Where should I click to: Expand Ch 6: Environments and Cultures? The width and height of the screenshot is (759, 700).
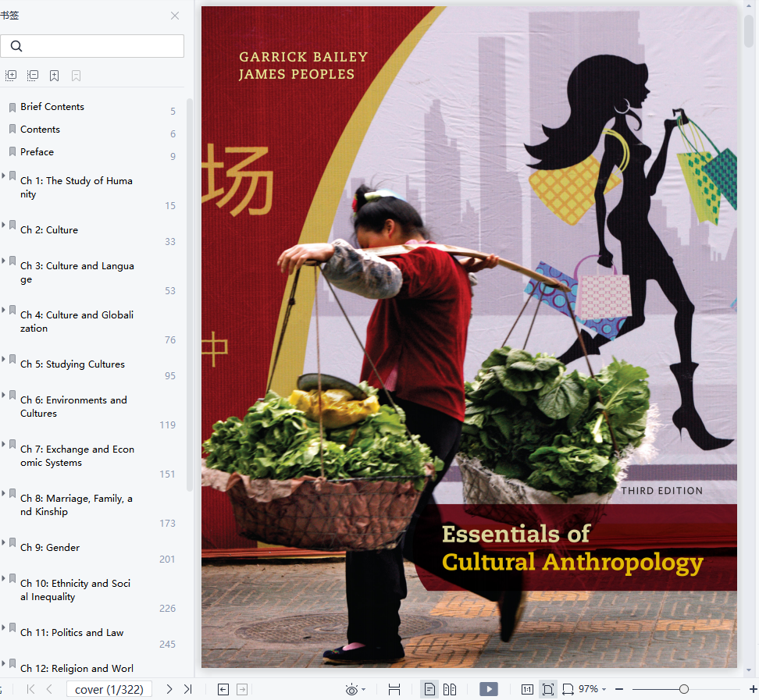click(x=3, y=395)
